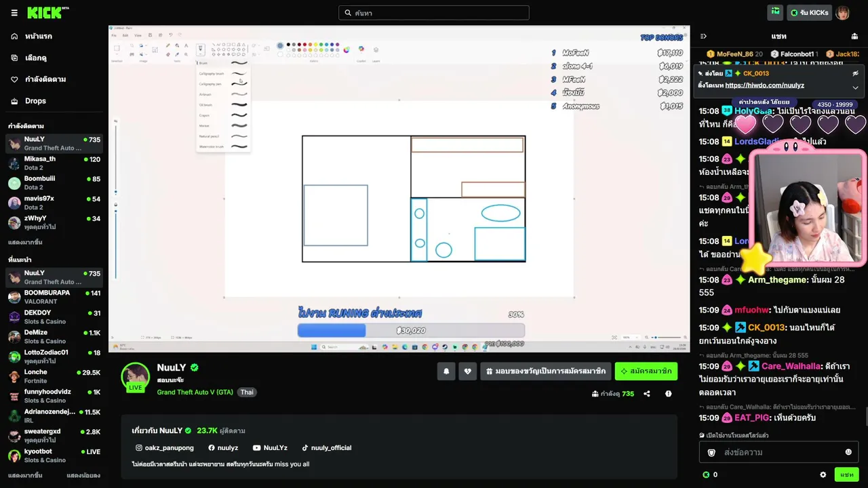Send the chat message with the green button

tap(847, 474)
